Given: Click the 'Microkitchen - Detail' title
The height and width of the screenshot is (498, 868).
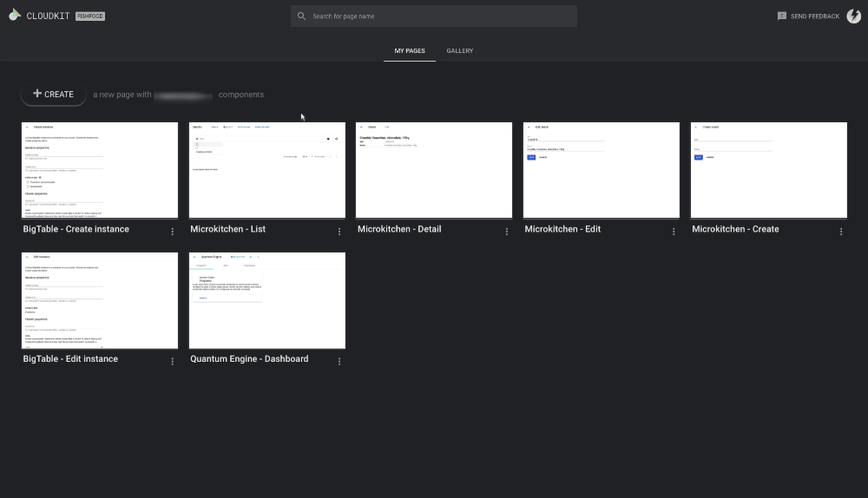Looking at the screenshot, I should coord(399,229).
